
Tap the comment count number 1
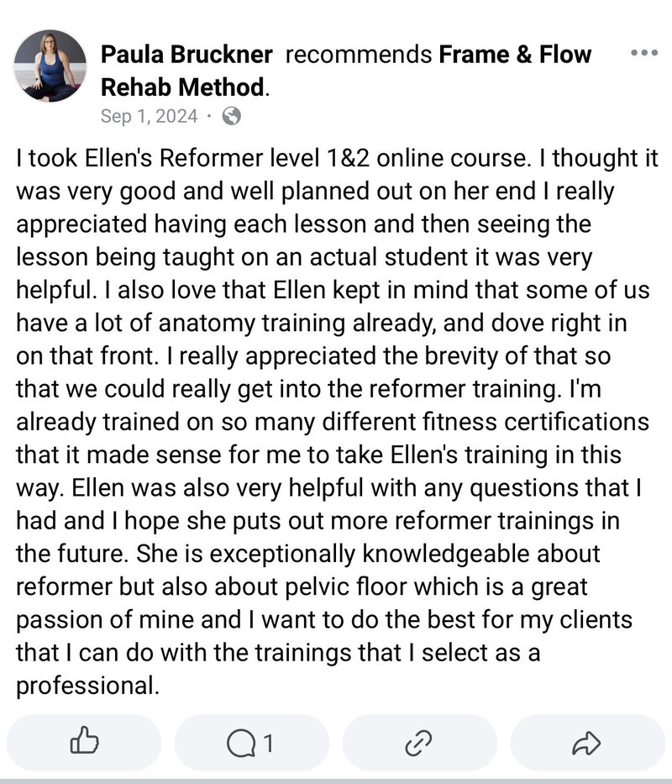click(x=268, y=743)
